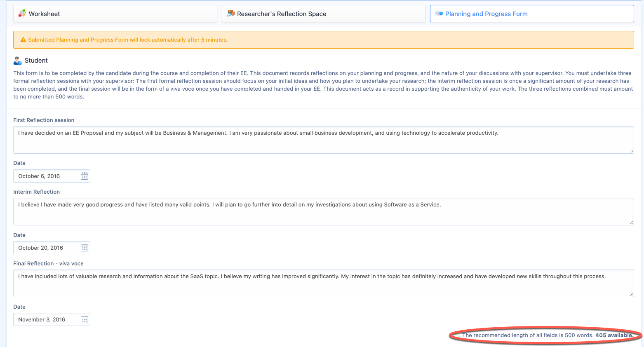
Task: Open calendar picker for October 6 date
Action: (x=85, y=176)
